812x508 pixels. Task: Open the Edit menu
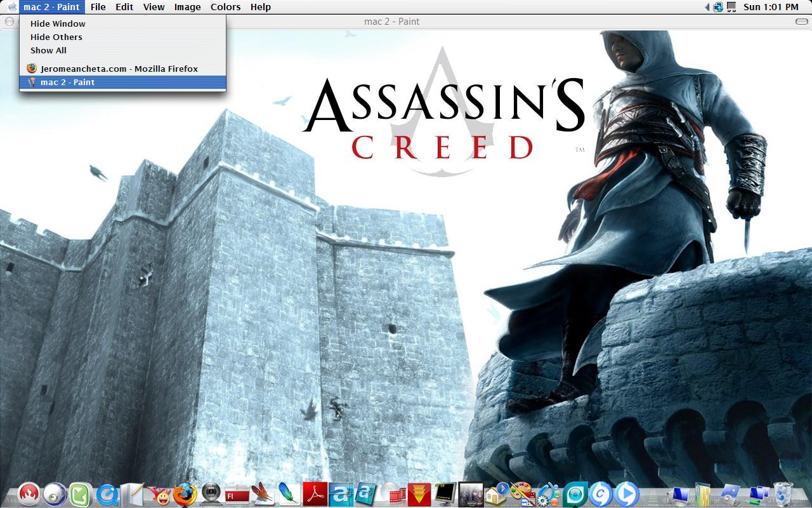(x=124, y=7)
